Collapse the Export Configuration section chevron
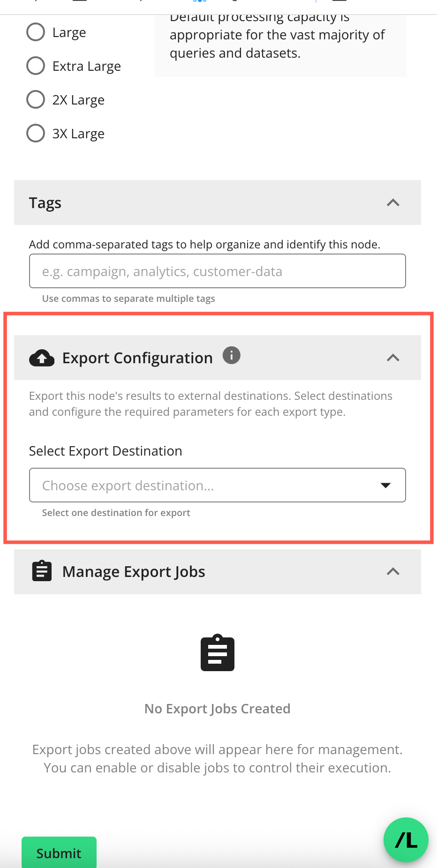The height and width of the screenshot is (868, 437). point(393,358)
